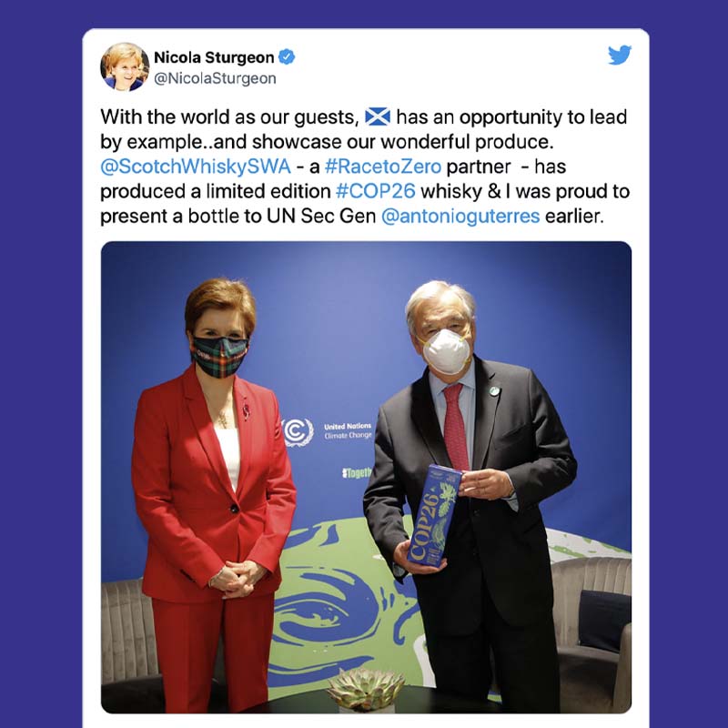The image size is (728, 728).
Task: Click the Nicola Sturgeon display name
Action: click(x=214, y=57)
